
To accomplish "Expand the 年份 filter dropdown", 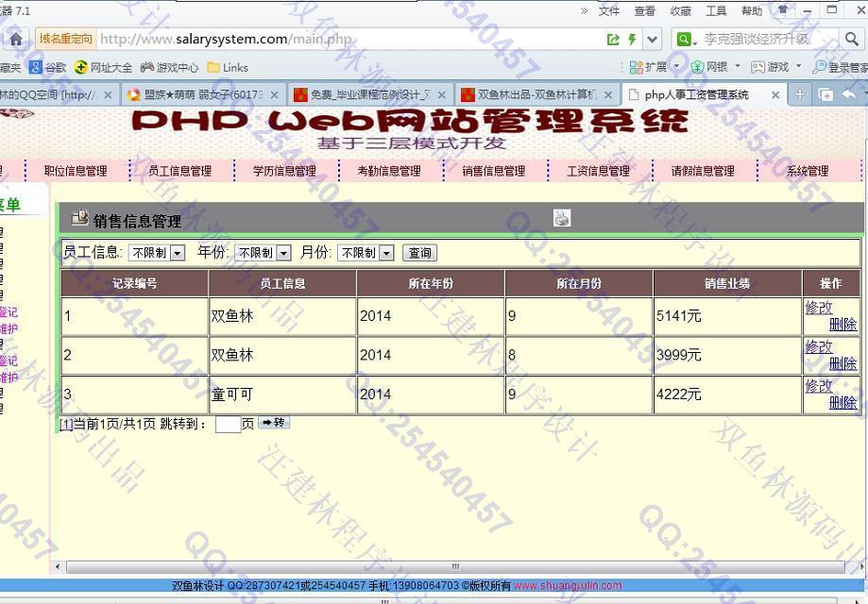I will (x=263, y=253).
